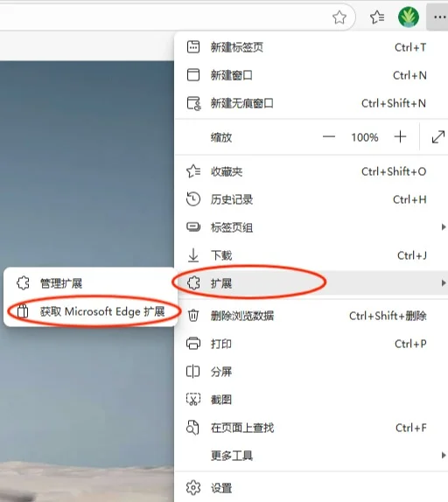
Task: Zoom in with the plus button
Action: (x=400, y=137)
